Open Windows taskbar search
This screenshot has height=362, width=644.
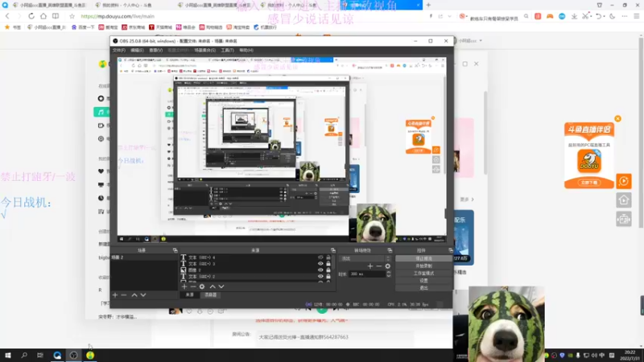(24, 355)
